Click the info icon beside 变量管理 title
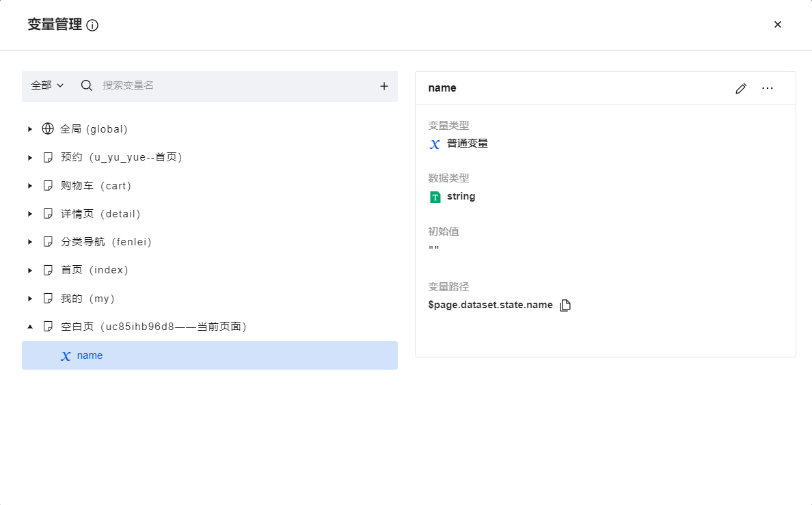The image size is (812, 505). pos(92,25)
